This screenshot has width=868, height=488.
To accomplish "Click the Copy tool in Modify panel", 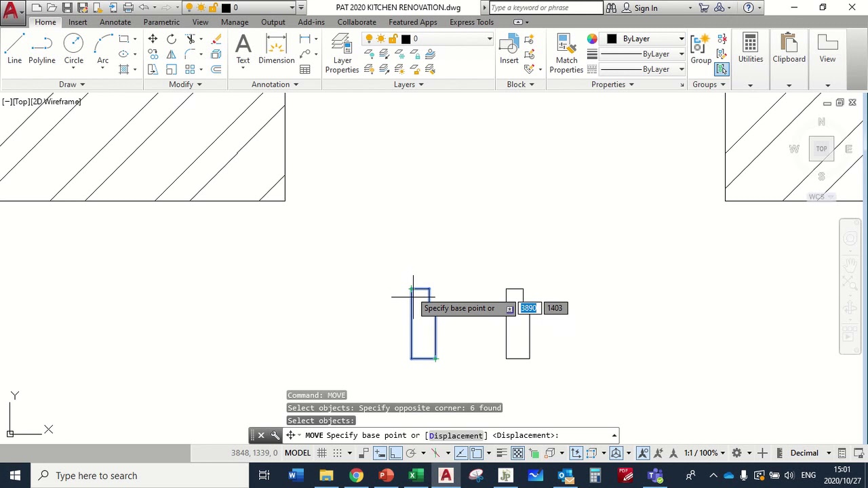I will [153, 54].
